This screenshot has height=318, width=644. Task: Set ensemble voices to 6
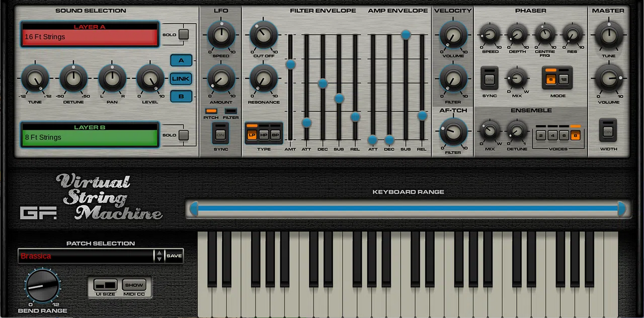tap(562, 135)
